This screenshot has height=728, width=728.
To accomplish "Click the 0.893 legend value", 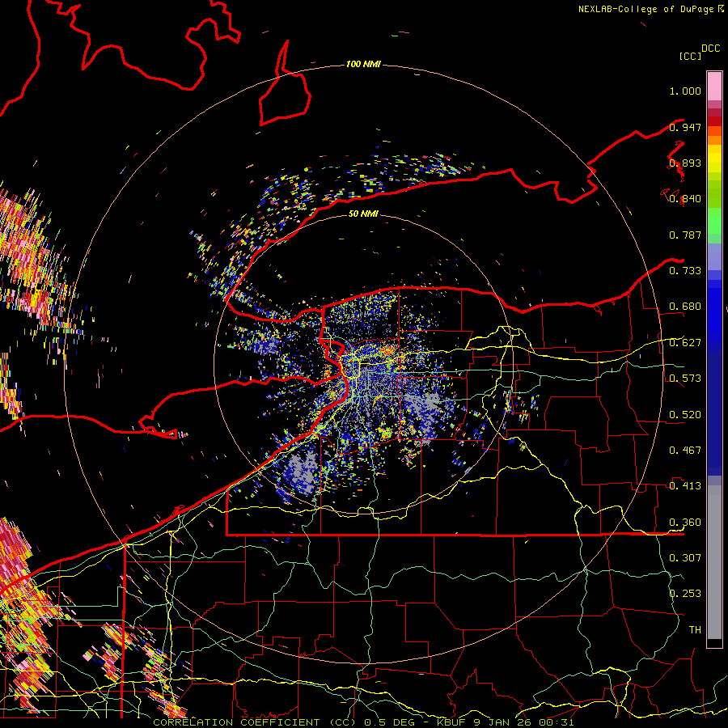I will click(685, 163).
